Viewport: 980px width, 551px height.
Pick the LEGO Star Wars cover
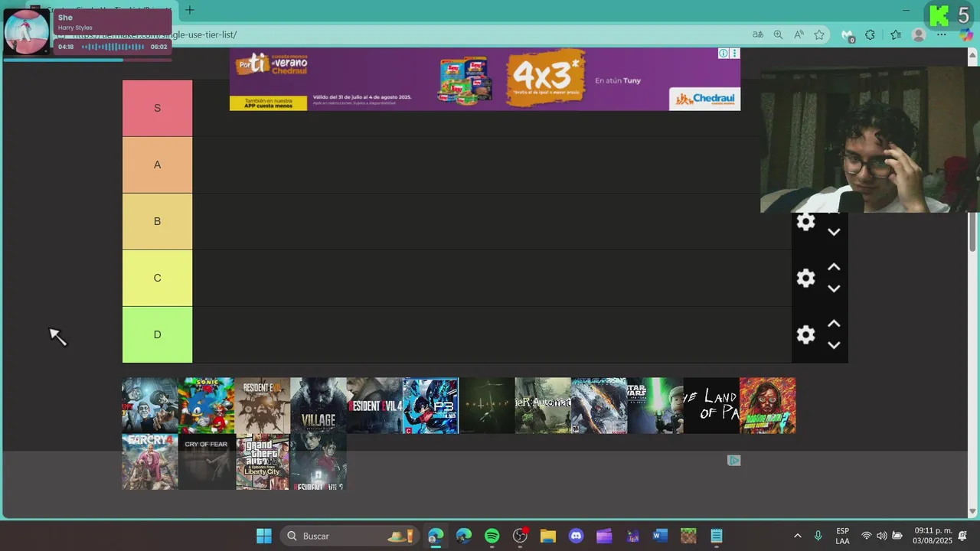tap(655, 406)
